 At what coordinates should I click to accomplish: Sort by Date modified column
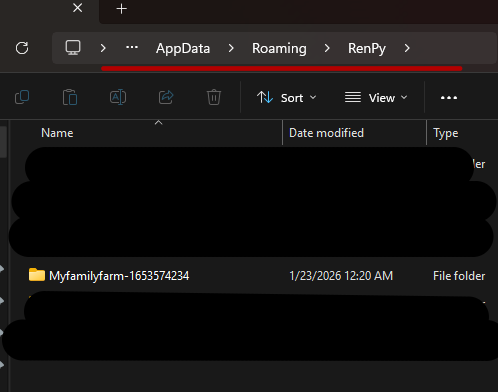pos(326,133)
